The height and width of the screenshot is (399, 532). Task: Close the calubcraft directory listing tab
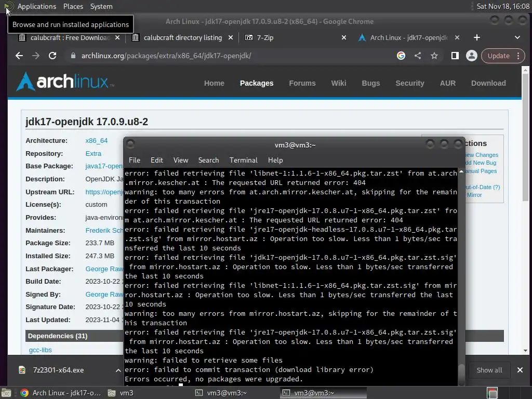[230, 37]
